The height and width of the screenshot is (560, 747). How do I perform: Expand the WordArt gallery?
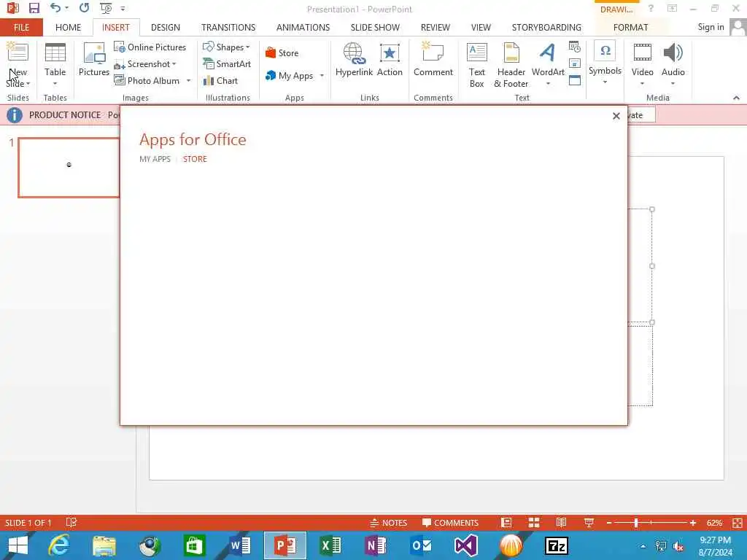pos(548,83)
